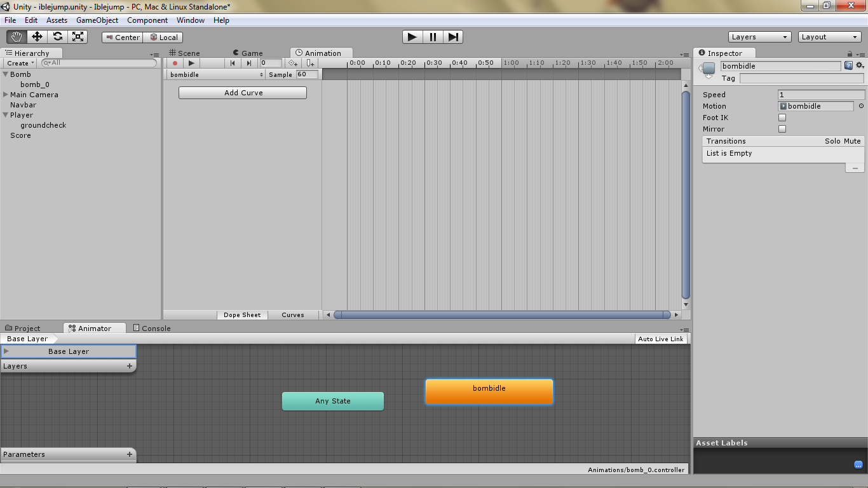Click the Sample rate field

[x=307, y=74]
